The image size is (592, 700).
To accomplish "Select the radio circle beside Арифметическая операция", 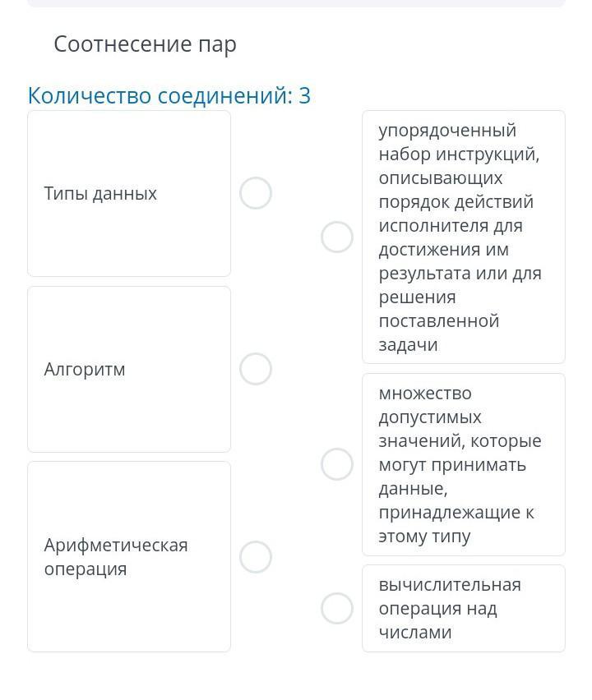I will pyautogui.click(x=256, y=557).
